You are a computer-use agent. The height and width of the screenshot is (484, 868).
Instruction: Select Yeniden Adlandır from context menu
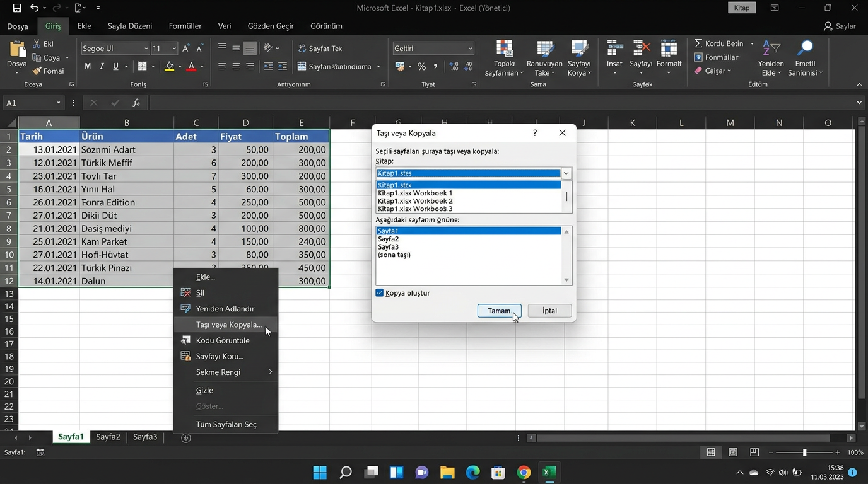[225, 309]
